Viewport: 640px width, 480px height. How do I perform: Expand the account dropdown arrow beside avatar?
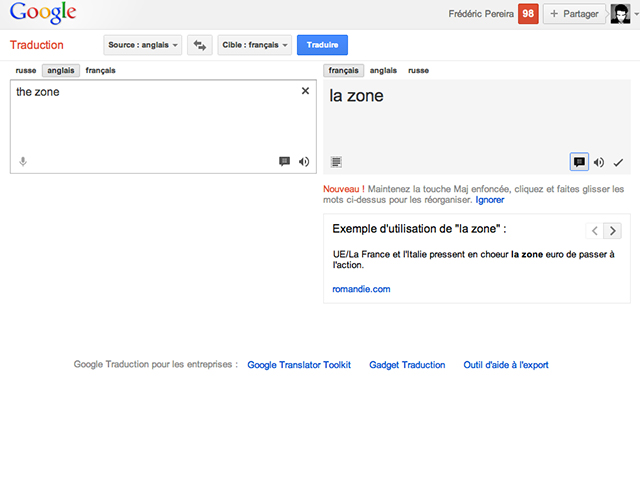pyautogui.click(x=636, y=14)
